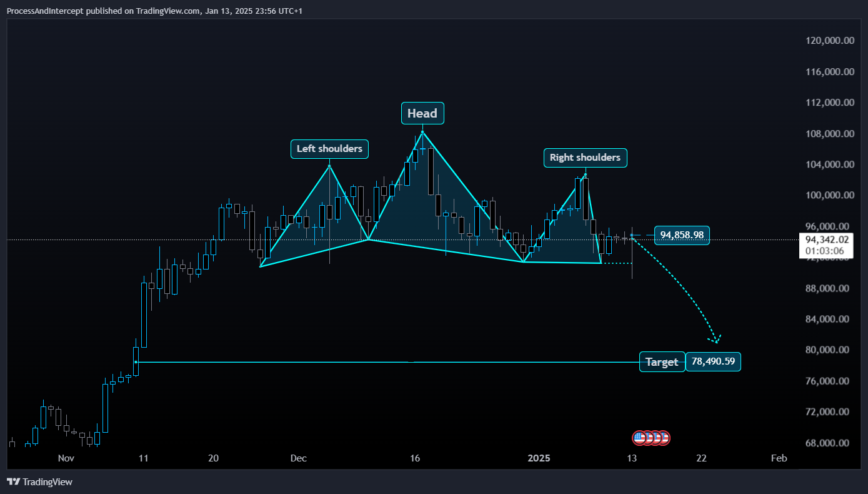The image size is (868, 494).
Task: Click the 78,490.59 target price label
Action: [x=713, y=361]
